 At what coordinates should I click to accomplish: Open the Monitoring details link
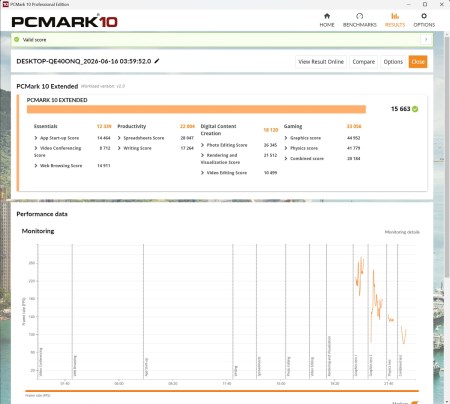[402, 232]
